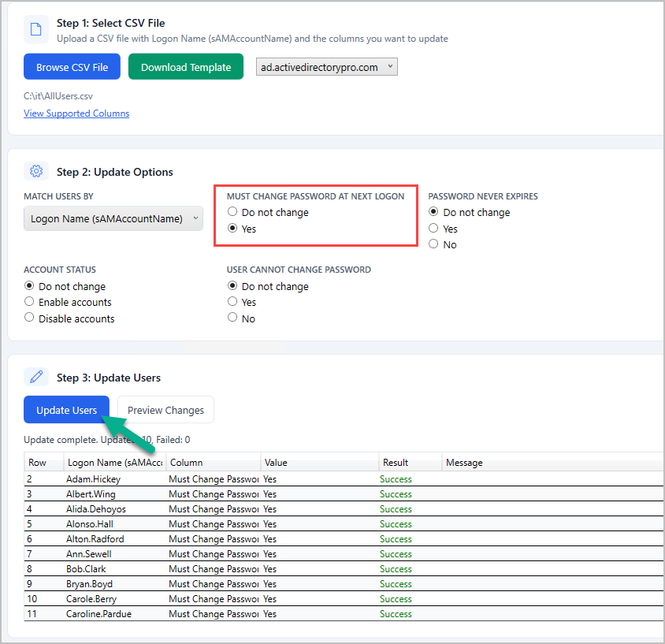This screenshot has width=665, height=644.
Task: Click the Step 2 gear settings icon
Action: pos(36,171)
